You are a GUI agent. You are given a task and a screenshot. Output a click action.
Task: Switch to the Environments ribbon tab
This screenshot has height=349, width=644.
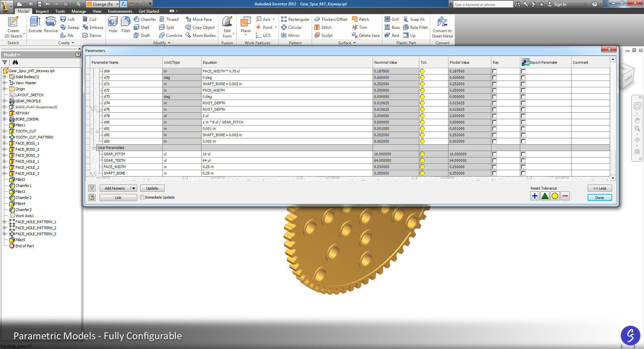tap(120, 11)
